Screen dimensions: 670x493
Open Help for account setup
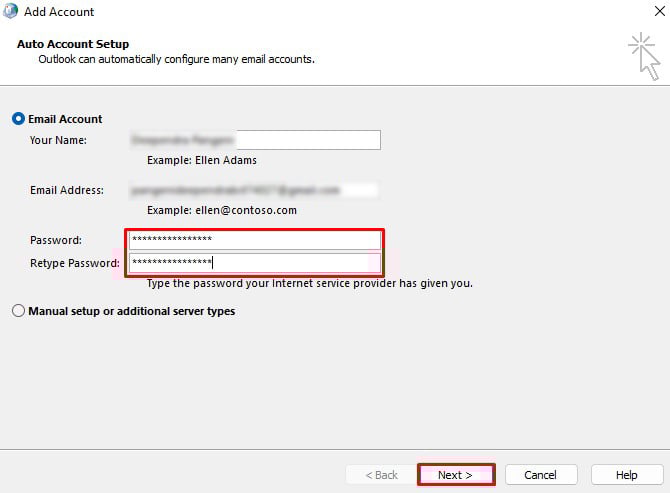(627, 475)
